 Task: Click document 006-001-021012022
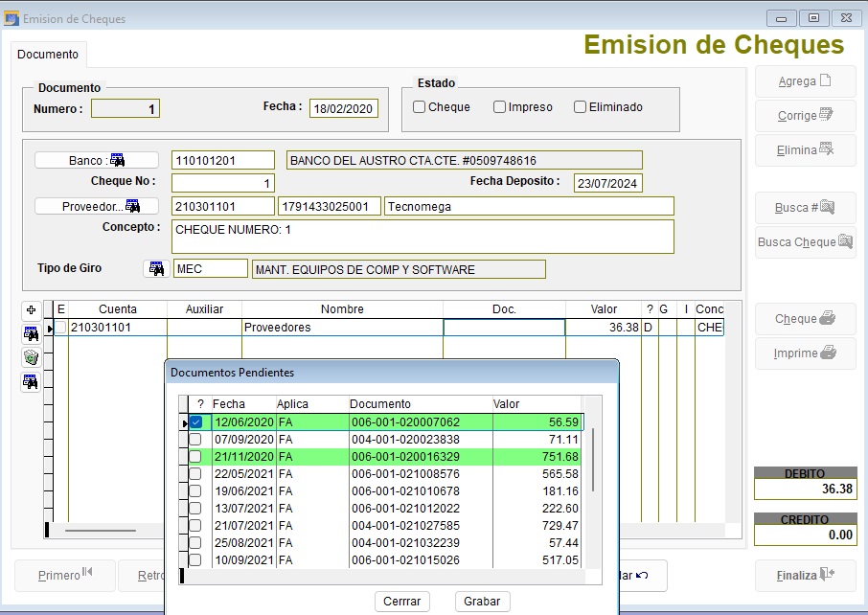pyautogui.click(x=406, y=508)
